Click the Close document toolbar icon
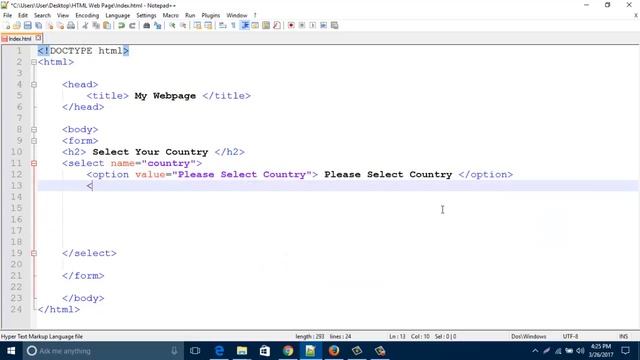Image resolution: width=640 pixels, height=360 pixels. pos(50,25)
